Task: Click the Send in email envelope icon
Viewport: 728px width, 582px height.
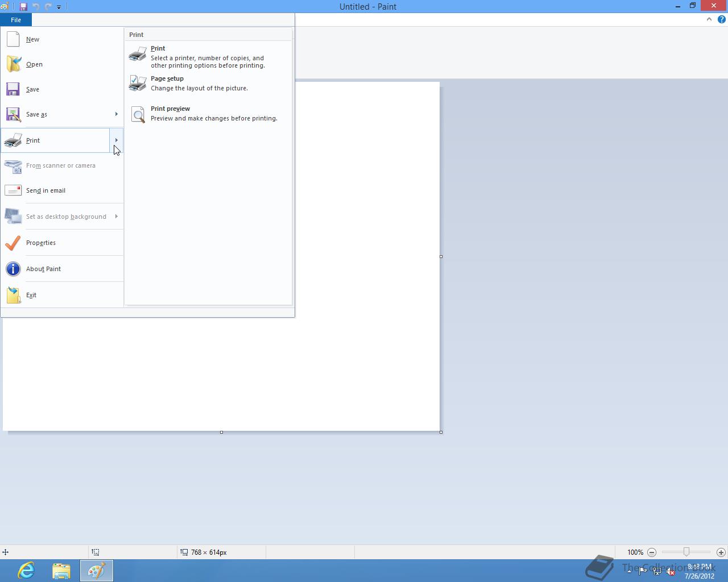Action: point(13,190)
